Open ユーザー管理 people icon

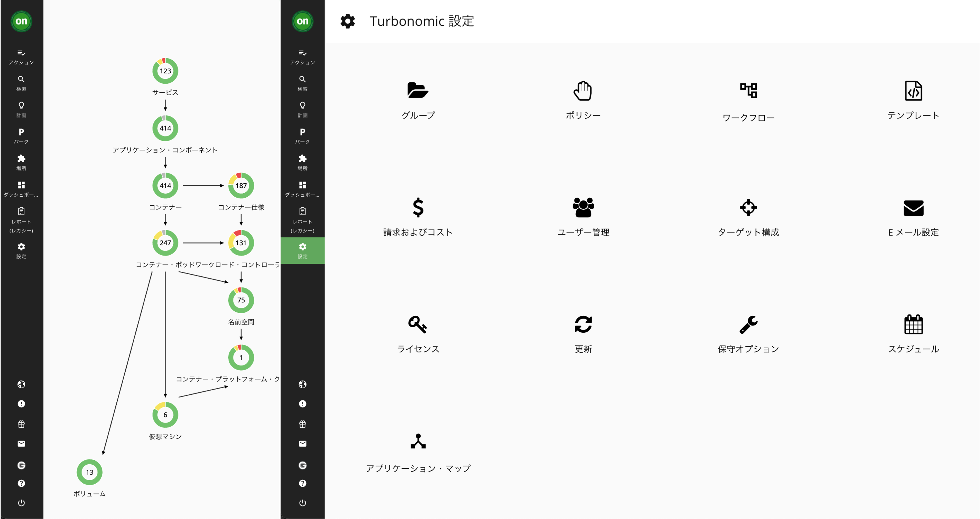583,208
